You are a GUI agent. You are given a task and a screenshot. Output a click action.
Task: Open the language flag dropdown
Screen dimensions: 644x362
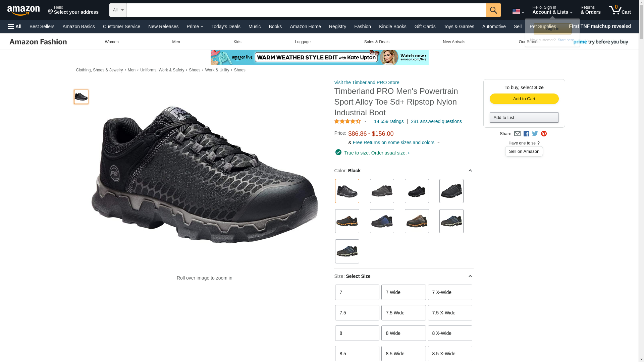click(x=518, y=12)
